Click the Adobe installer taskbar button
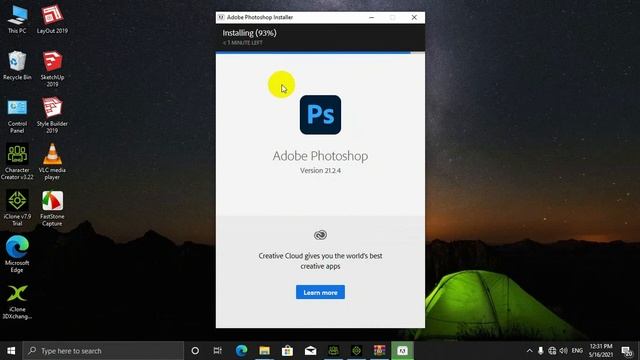 click(x=402, y=351)
